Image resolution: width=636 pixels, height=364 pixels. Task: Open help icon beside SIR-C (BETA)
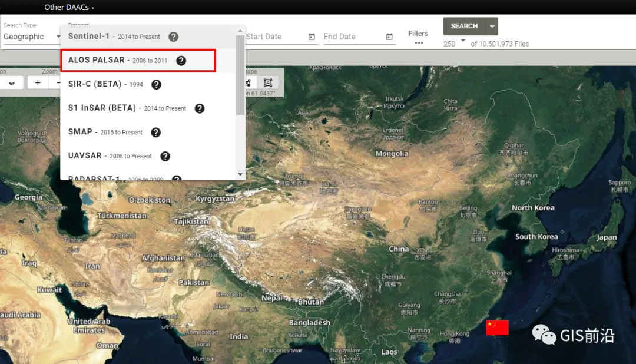click(x=156, y=84)
